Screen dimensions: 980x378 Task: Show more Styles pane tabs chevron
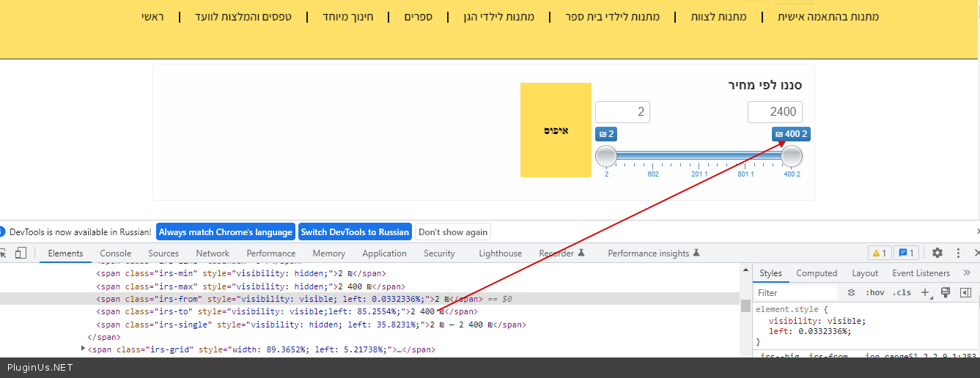966,273
